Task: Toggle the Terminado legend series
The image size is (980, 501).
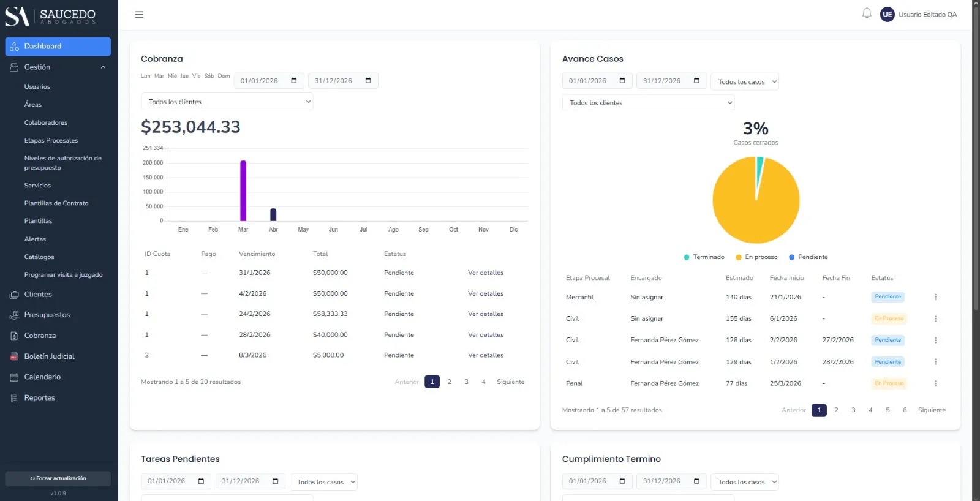Action: tap(704, 257)
